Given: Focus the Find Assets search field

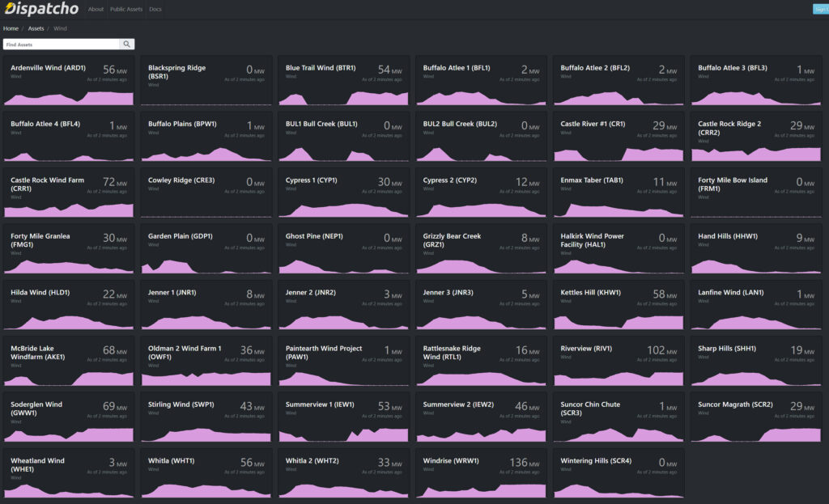Looking at the screenshot, I should [62, 44].
